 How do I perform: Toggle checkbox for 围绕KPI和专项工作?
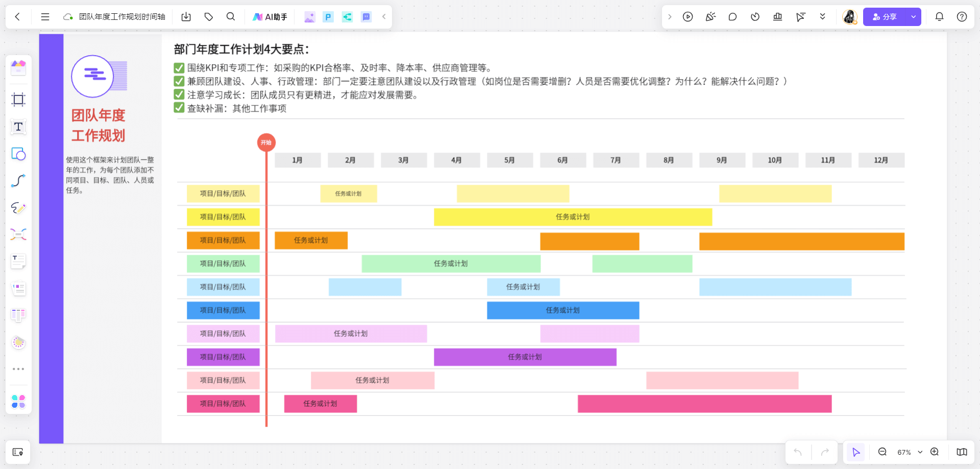[179, 68]
